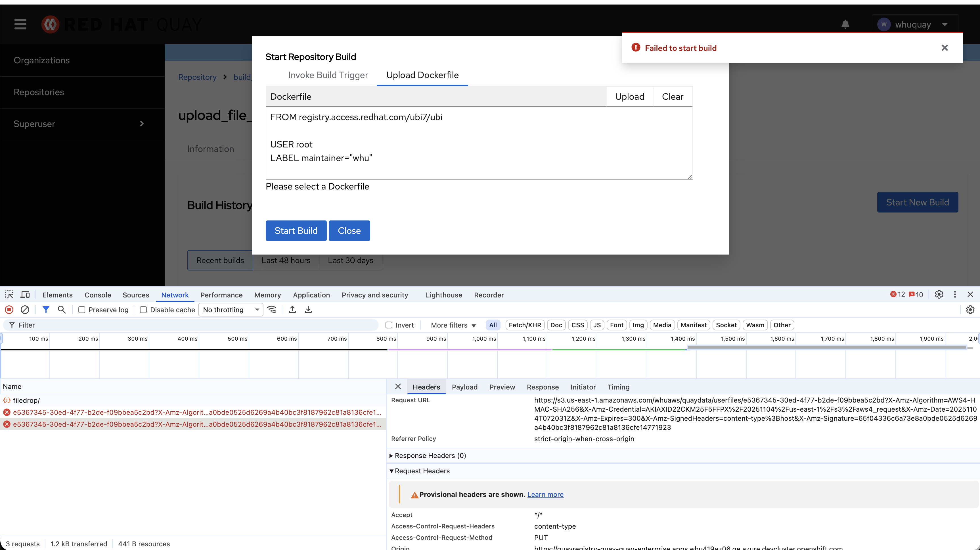Image resolution: width=980 pixels, height=550 pixels.
Task: Open notifications bell icon
Action: [x=845, y=24]
